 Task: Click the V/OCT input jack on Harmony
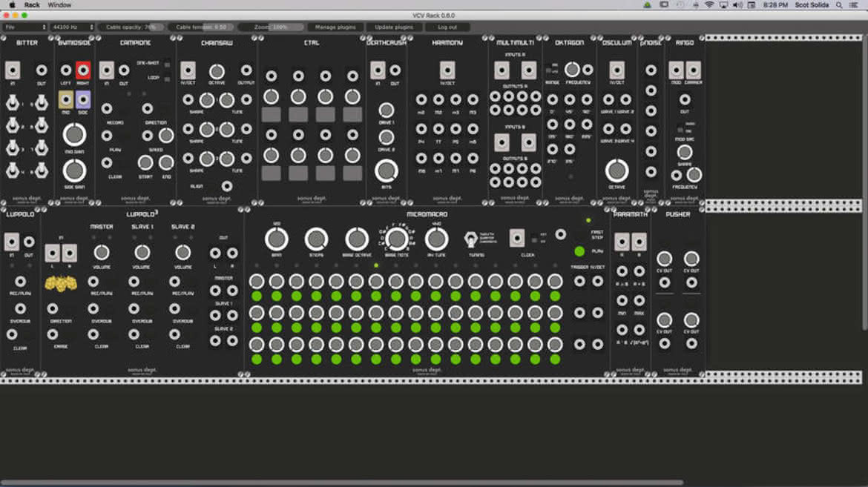tap(447, 70)
